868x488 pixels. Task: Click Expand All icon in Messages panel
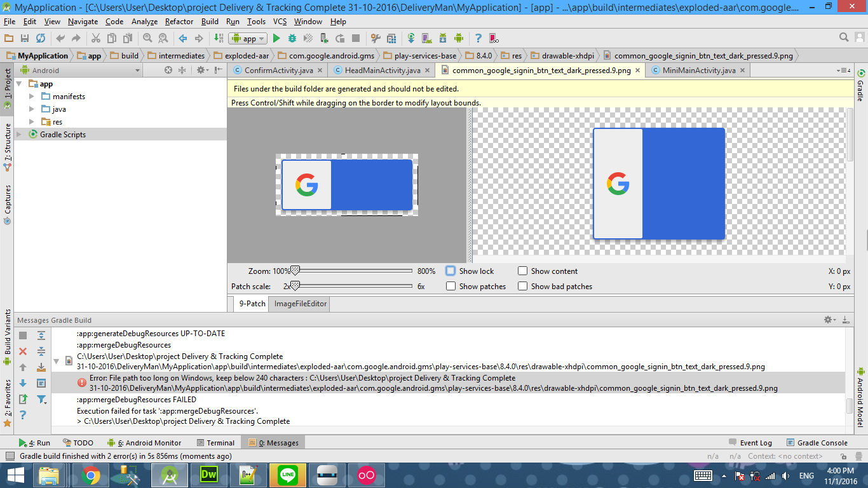point(41,335)
